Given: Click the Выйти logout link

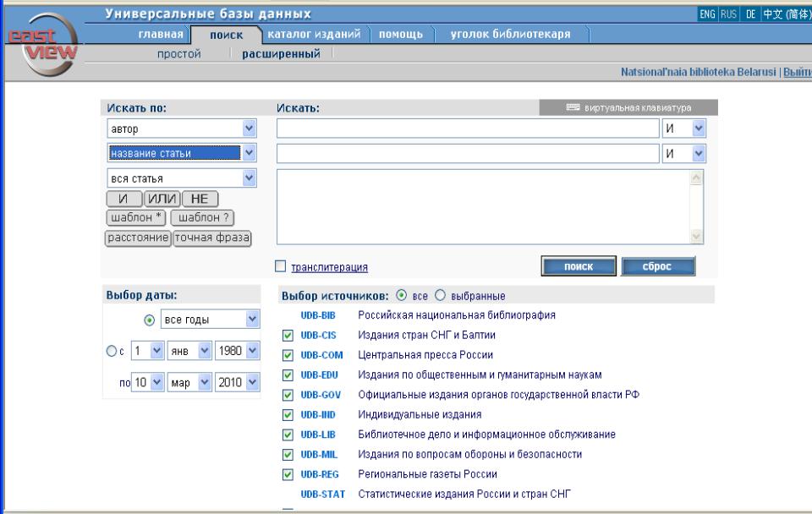Looking at the screenshot, I should pos(797,72).
